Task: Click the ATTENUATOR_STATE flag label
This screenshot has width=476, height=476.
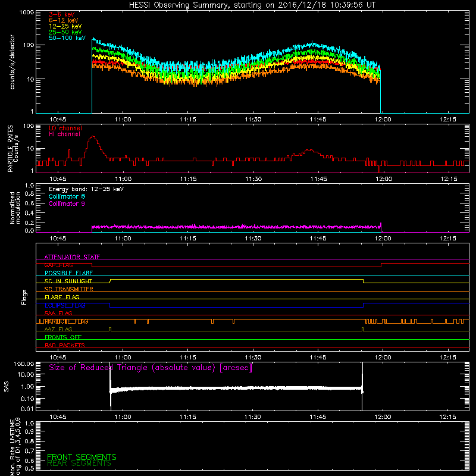Action: coord(72,257)
